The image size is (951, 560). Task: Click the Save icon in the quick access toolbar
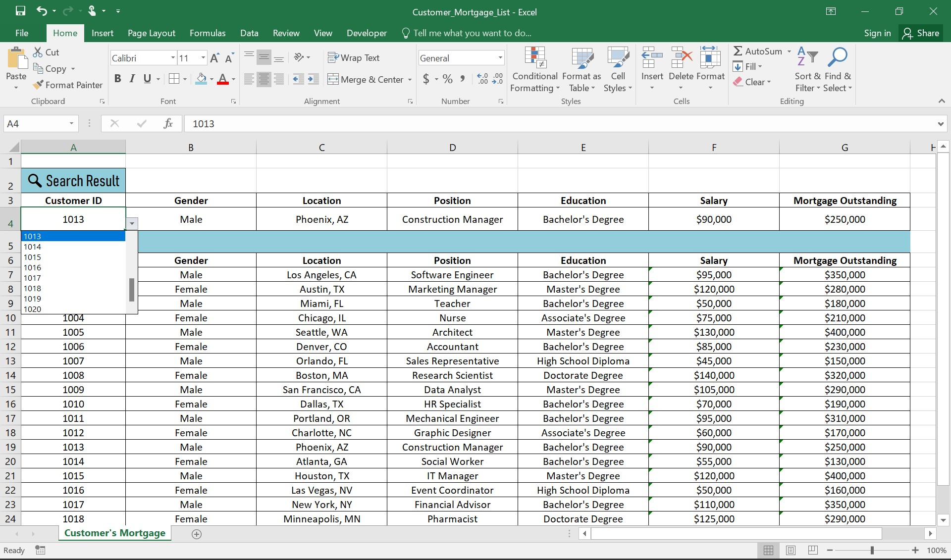point(20,11)
